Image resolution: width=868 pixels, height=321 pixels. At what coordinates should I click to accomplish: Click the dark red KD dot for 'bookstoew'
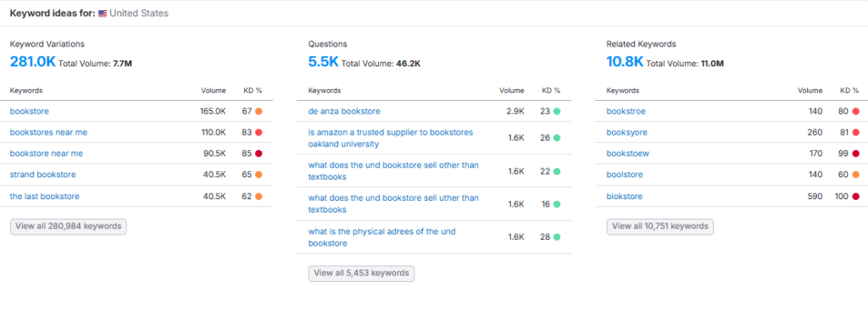tap(856, 153)
